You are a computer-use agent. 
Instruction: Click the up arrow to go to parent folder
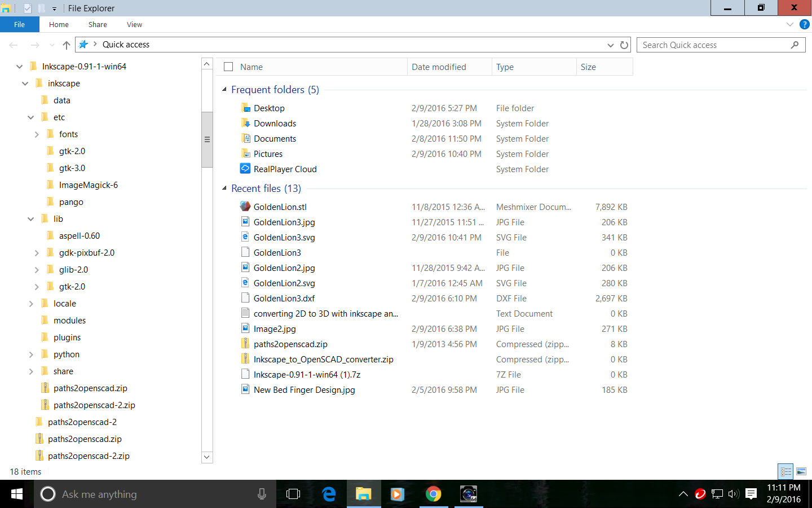pos(66,45)
